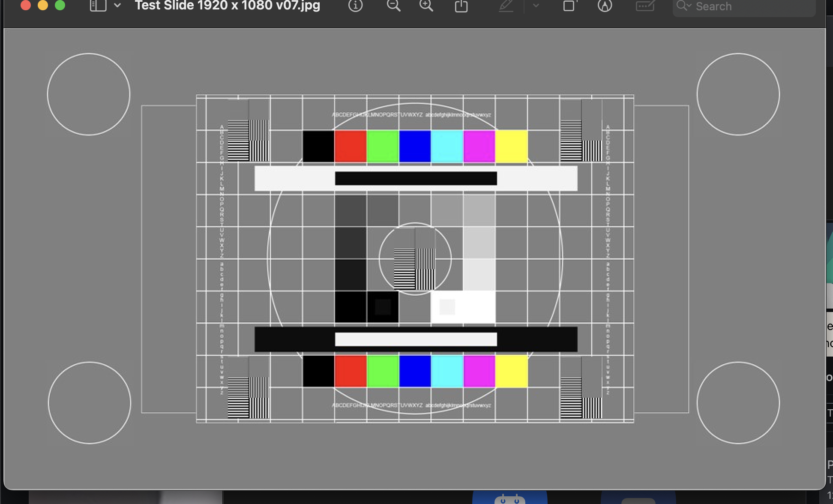Click the top-left corner circle in the slide
The width and height of the screenshot is (833, 504).
pos(89,94)
